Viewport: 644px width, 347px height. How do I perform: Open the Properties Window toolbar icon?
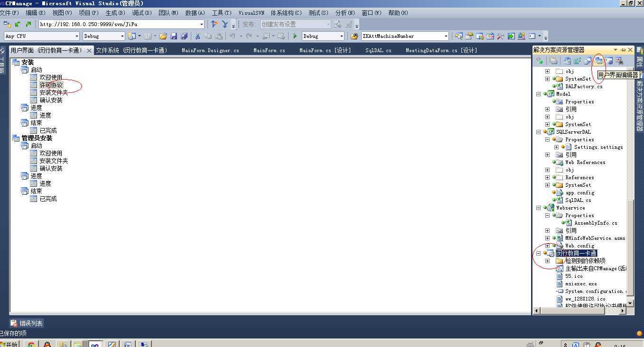pyautogui.click(x=469, y=36)
